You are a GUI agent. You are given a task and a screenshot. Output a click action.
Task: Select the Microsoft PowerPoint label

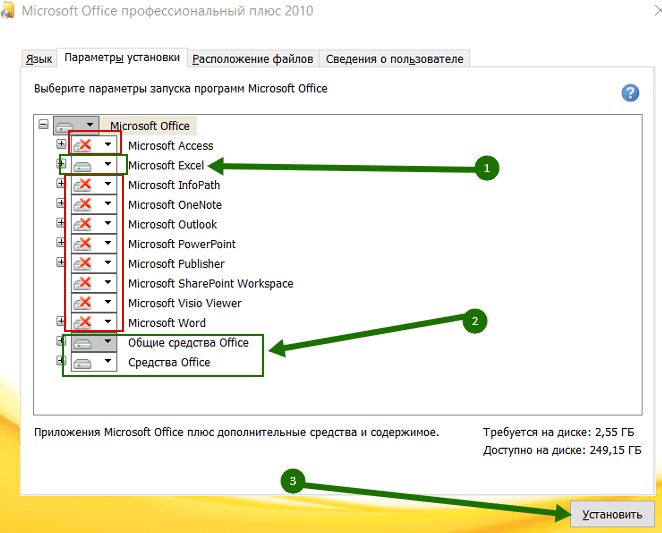pos(182,244)
